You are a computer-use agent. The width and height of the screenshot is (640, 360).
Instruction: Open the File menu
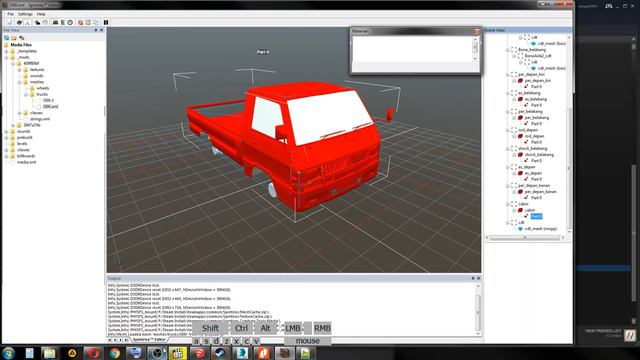pos(11,14)
